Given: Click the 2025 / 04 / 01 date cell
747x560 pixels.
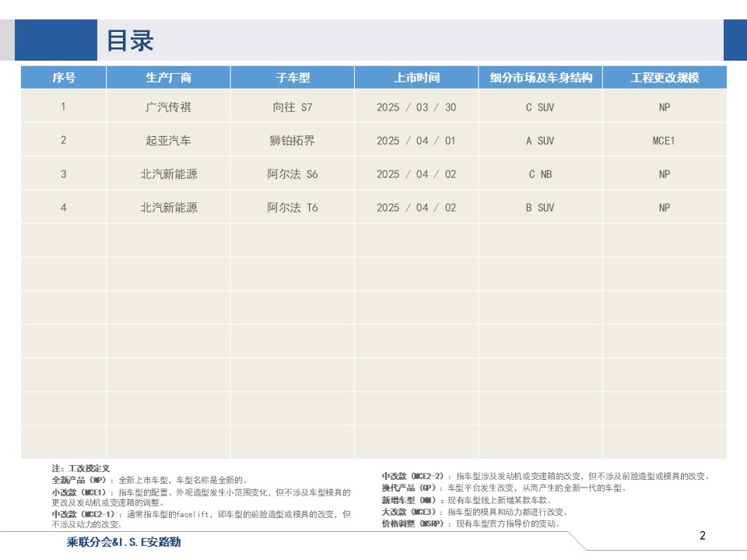Looking at the screenshot, I should (416, 141).
